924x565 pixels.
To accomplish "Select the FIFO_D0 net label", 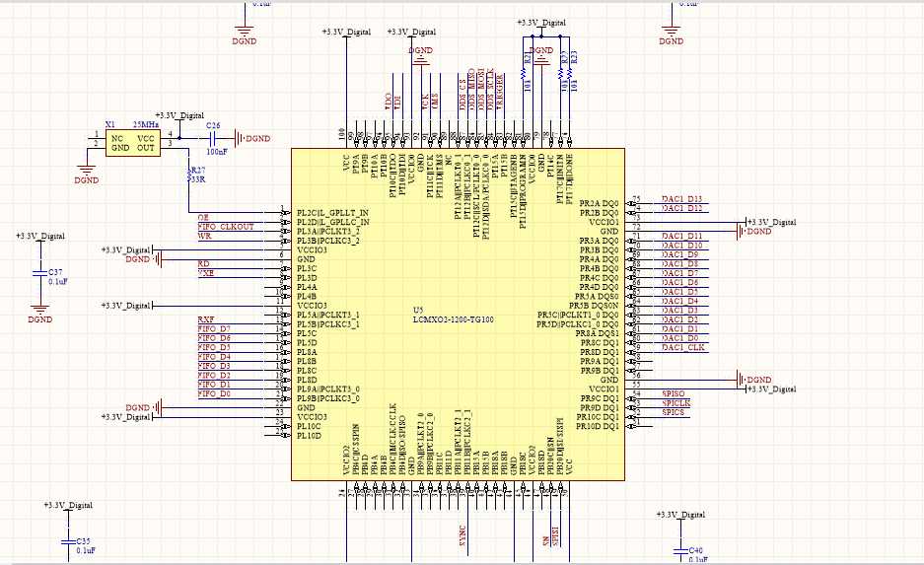I will (x=214, y=393).
